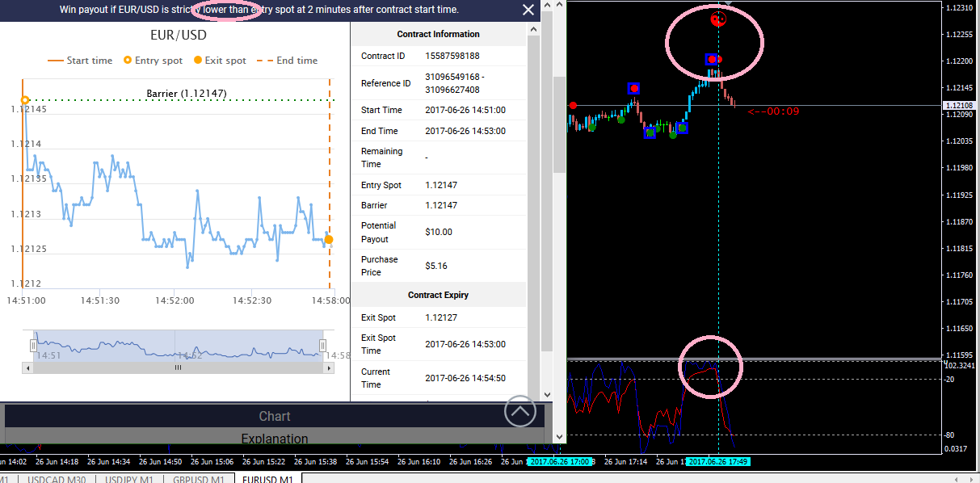
Task: Click Potential Payout value $10.00
Action: click(x=439, y=232)
